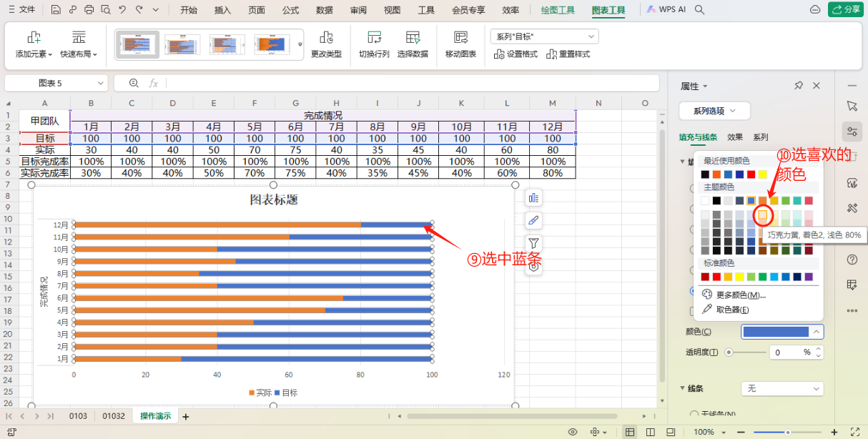The image size is (868, 439).
Task: Pin the 属性 properties panel
Action: (799, 86)
